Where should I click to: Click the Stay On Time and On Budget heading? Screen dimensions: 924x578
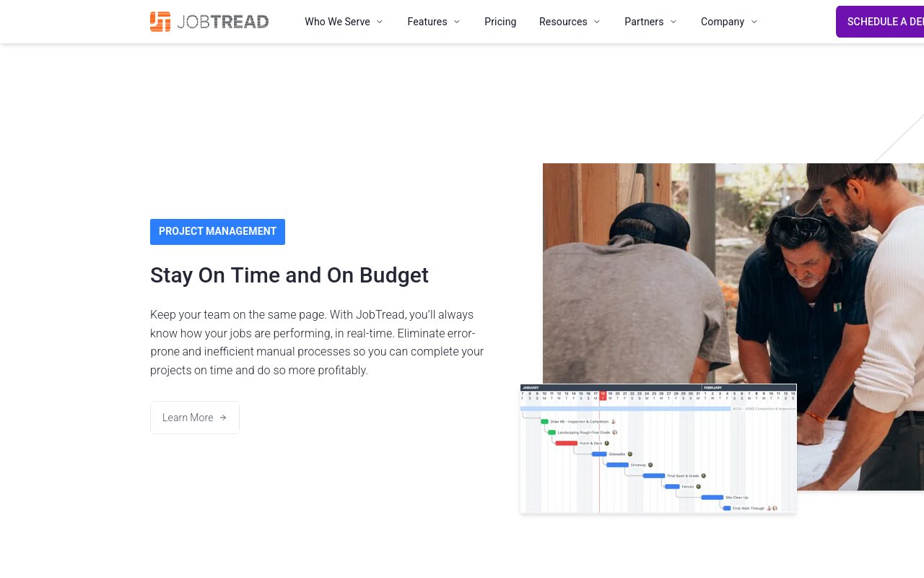click(x=289, y=275)
